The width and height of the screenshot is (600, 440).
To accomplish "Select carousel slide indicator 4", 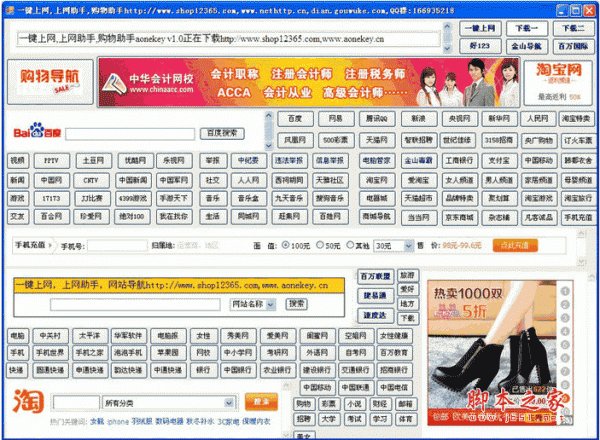I will point(565,331).
